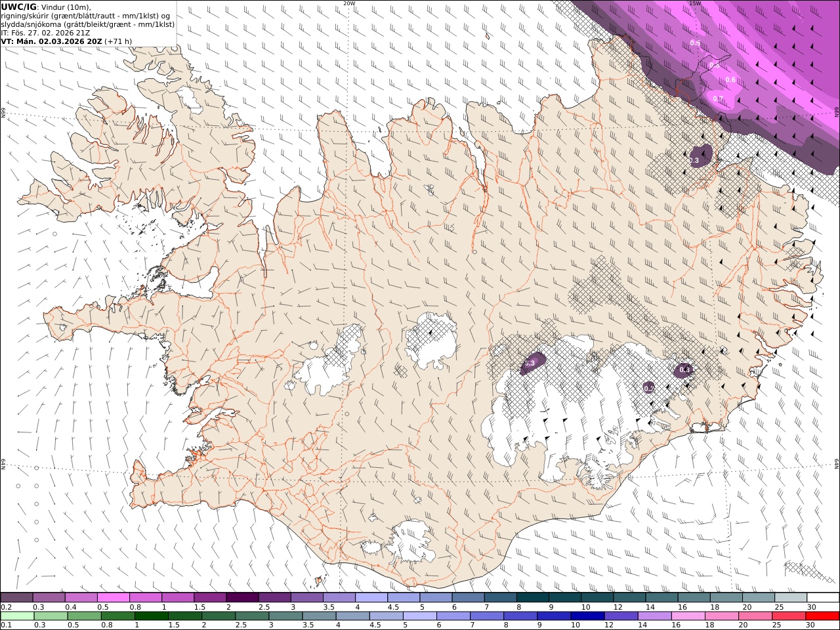The image size is (840, 630).
Task: Click the '0.5' value label in pink area
Action: [x=696, y=43]
